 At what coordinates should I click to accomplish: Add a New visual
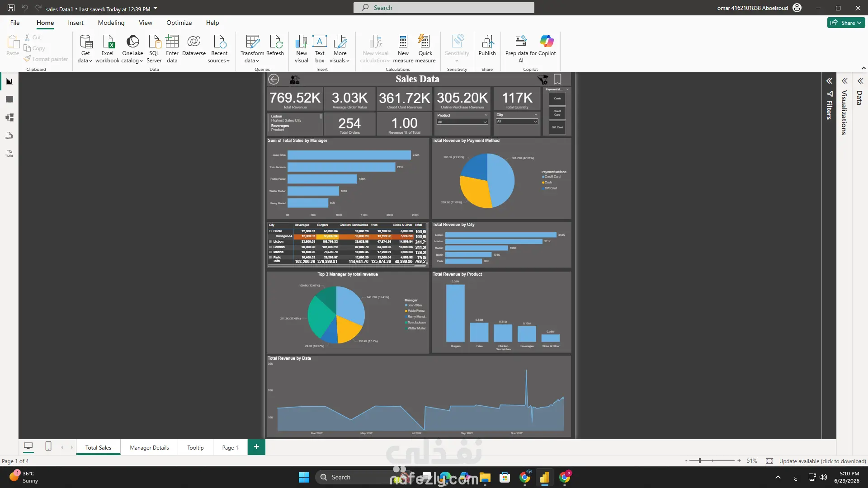[x=302, y=49]
